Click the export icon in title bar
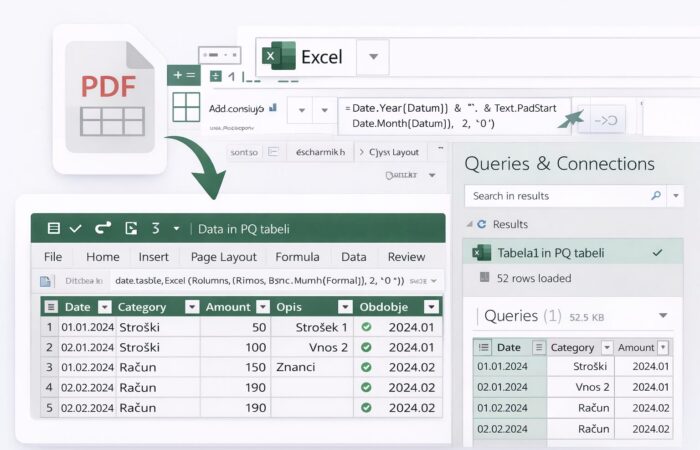The width and height of the screenshot is (700, 450). pyautogui.click(x=131, y=229)
